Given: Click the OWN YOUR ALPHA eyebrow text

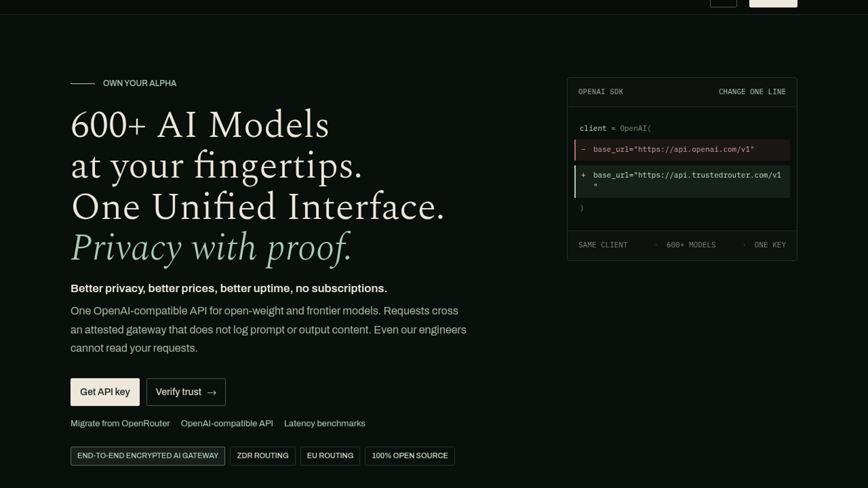Looking at the screenshot, I should coord(140,83).
